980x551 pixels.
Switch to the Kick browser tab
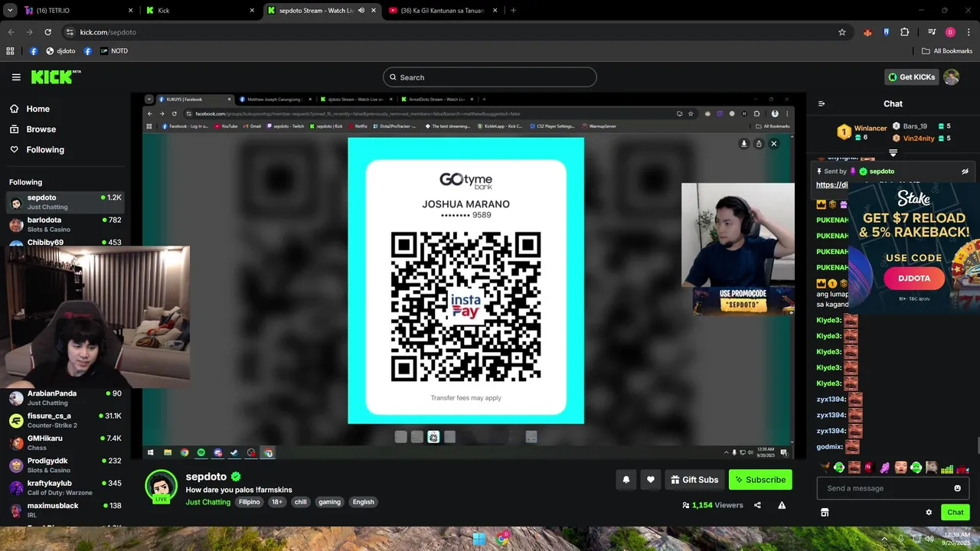click(201, 11)
